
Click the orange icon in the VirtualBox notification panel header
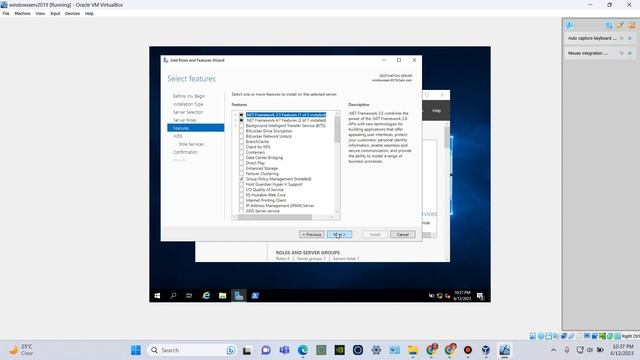pyautogui.click(x=631, y=25)
